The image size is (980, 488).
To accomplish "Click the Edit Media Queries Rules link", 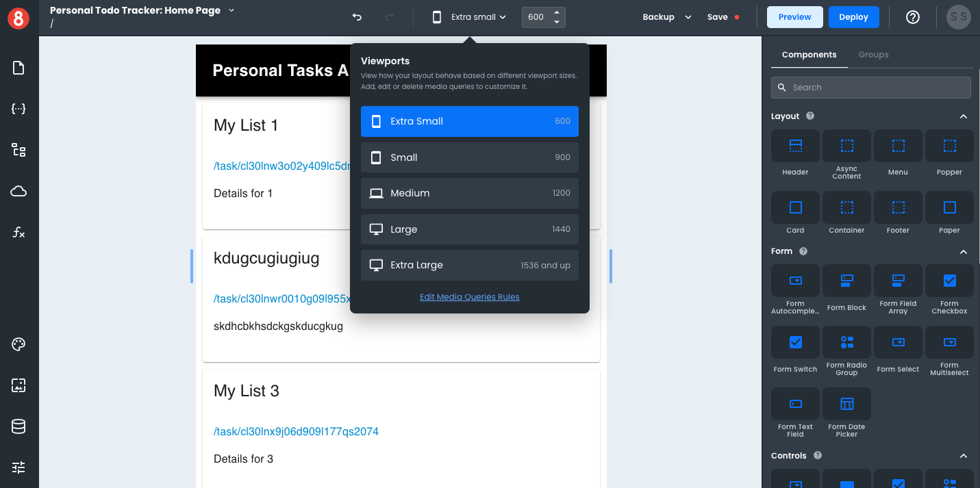I will [469, 296].
